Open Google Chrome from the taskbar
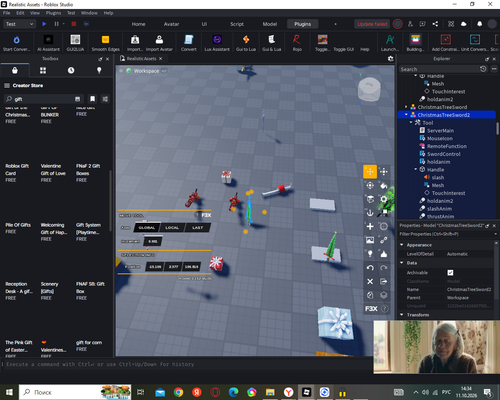 tap(178, 392)
